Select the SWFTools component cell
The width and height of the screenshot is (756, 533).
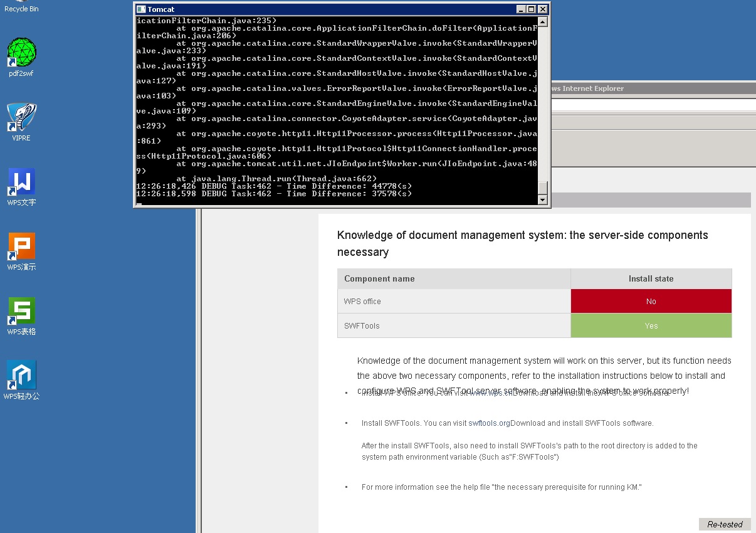click(x=454, y=326)
